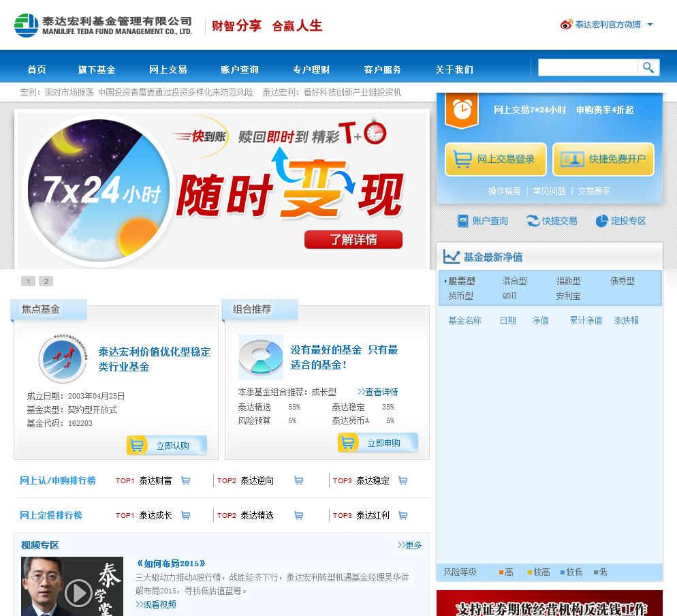Open the 《如何布局2015》 video title

click(x=171, y=564)
